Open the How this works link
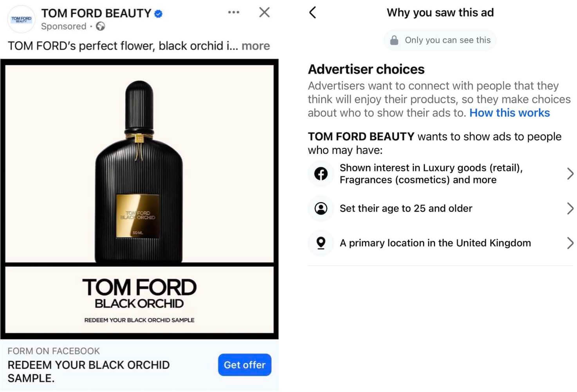Viewport: 577px width, 392px height. [509, 113]
